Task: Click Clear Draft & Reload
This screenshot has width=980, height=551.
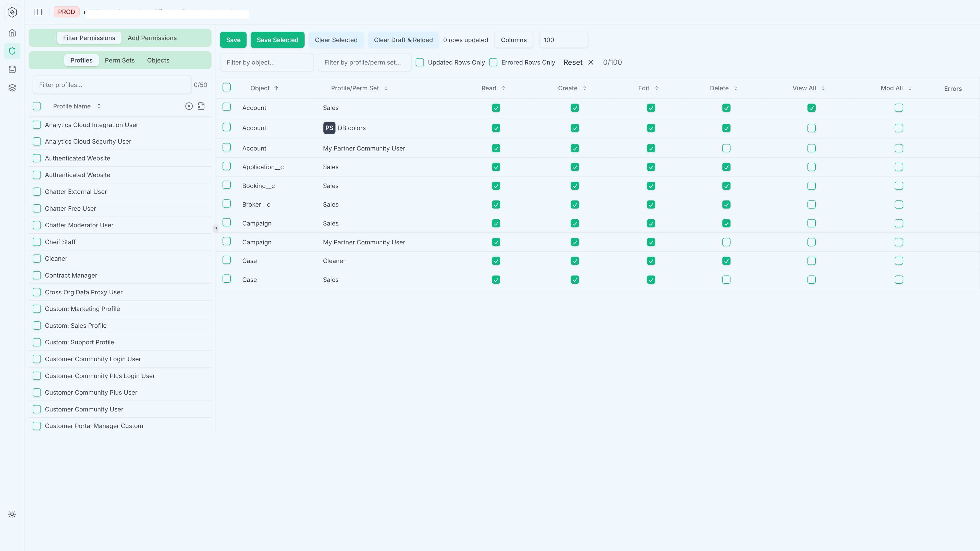Action: (x=403, y=40)
